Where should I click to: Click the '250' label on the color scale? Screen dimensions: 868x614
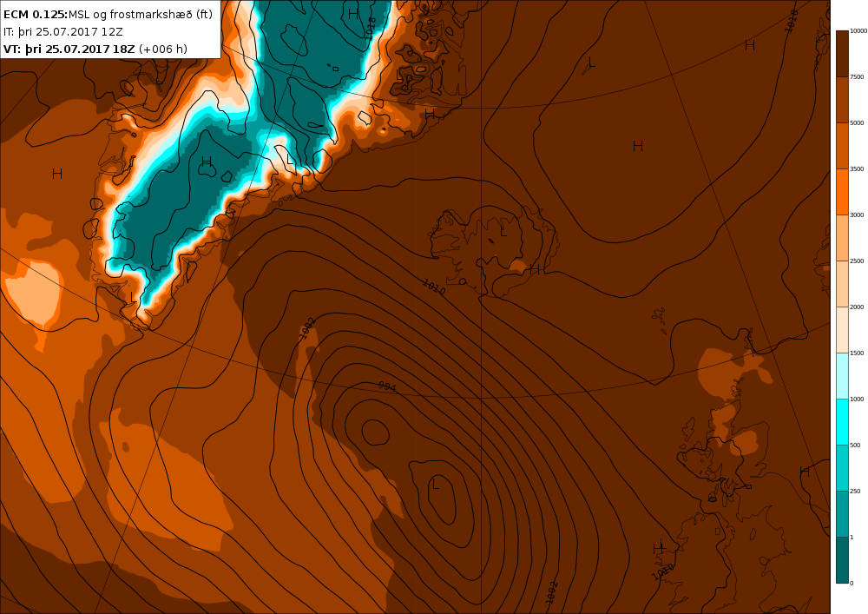(855, 491)
